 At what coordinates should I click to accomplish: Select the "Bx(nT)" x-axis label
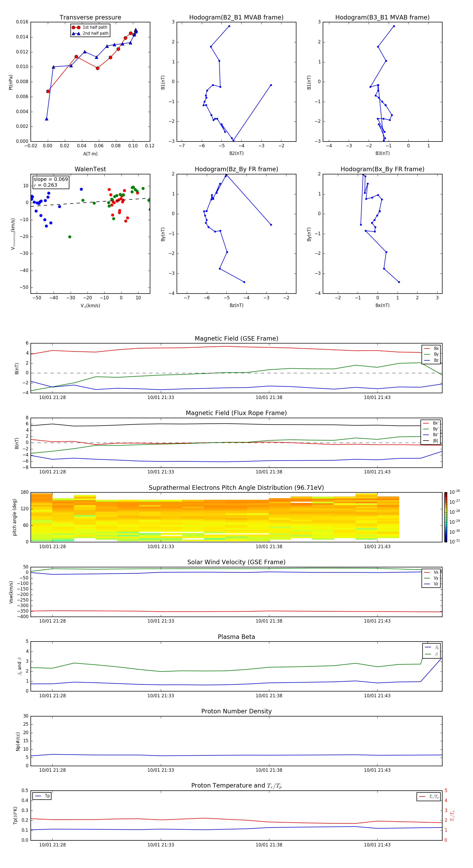point(382,305)
